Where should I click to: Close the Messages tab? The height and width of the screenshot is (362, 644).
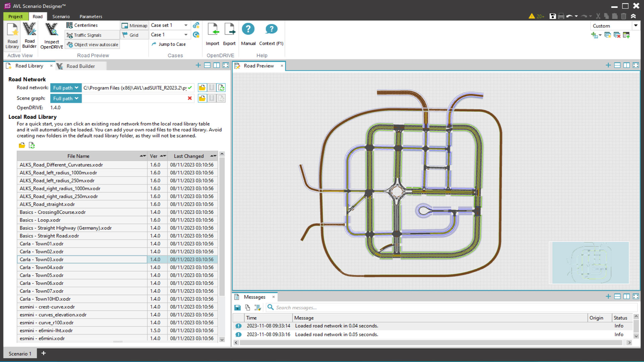click(x=273, y=297)
